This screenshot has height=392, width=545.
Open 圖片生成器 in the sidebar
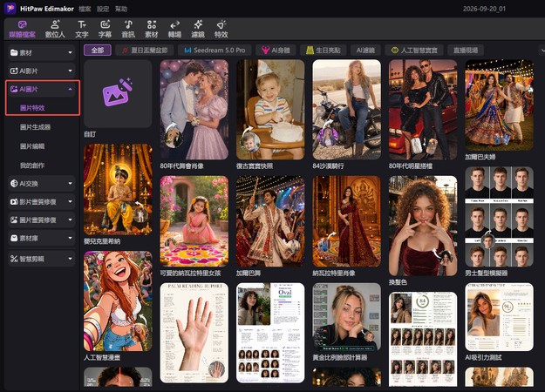[35, 127]
